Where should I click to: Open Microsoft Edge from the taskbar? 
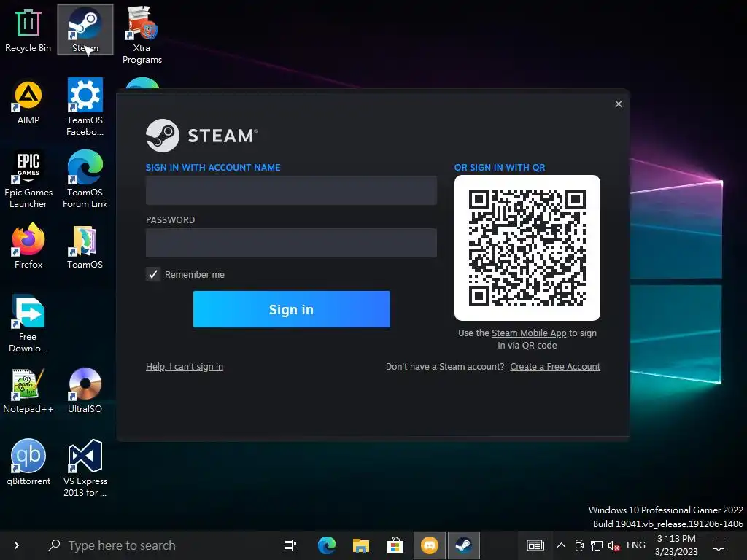327,545
